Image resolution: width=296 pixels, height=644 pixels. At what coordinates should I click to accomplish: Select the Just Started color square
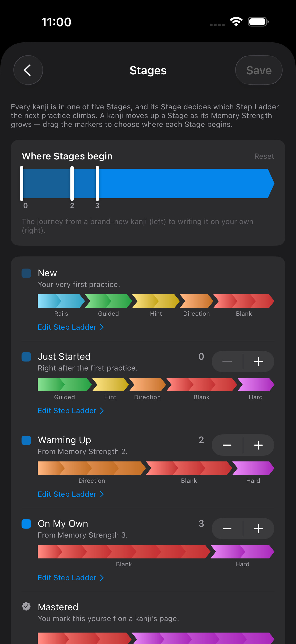click(26, 357)
